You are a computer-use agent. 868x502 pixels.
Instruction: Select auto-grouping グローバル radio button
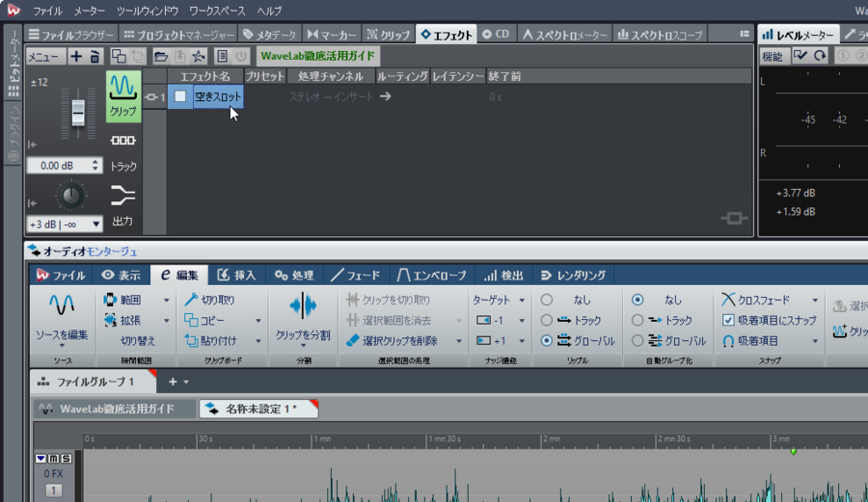pos(637,340)
